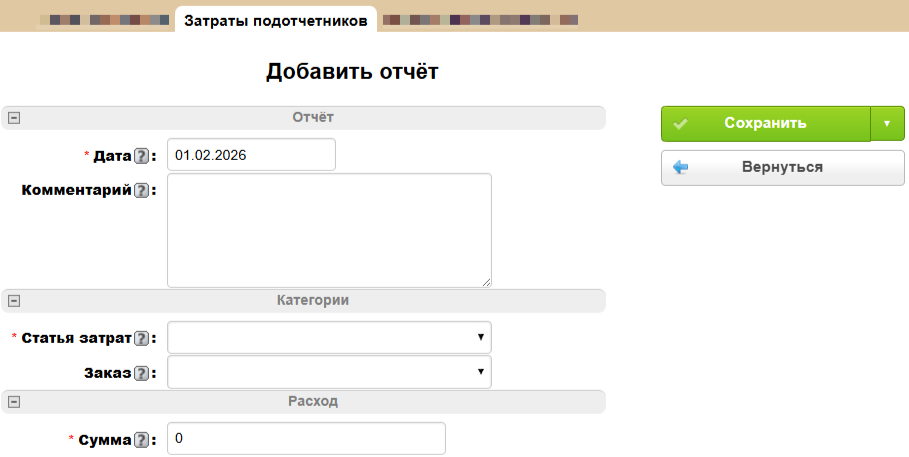Open the Статья затрат dropdown list
The height and width of the screenshot is (457, 909).
pos(329,338)
